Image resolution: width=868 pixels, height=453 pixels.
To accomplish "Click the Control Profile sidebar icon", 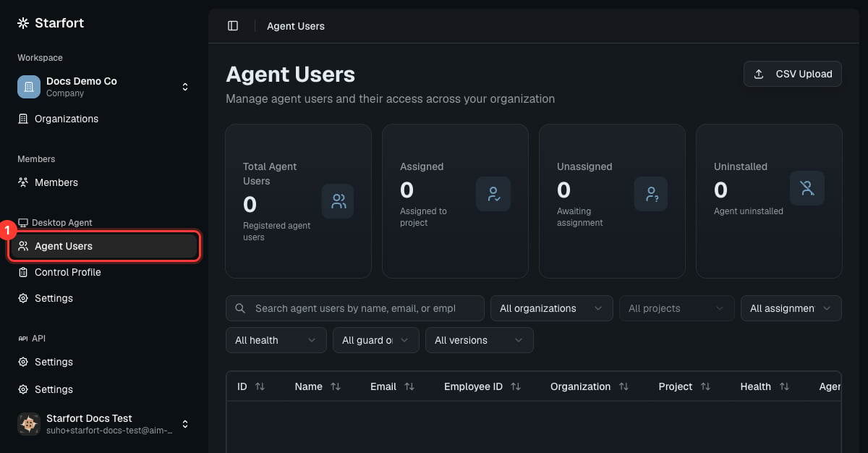I will pos(23,272).
